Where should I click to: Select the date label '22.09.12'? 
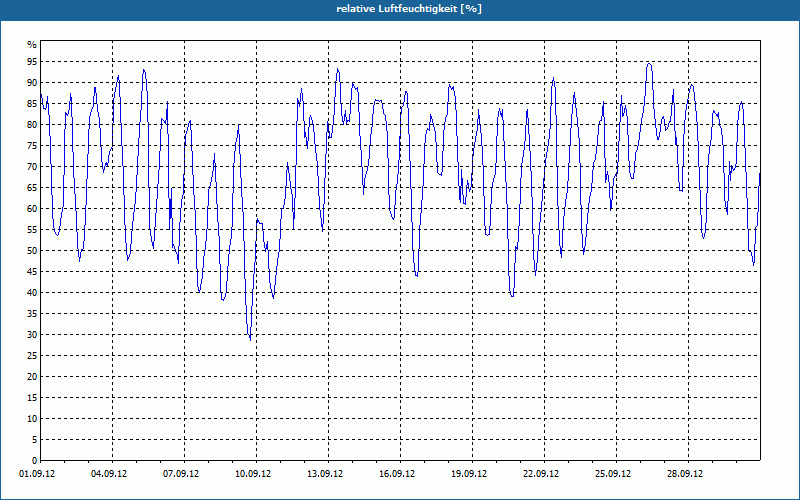click(541, 474)
